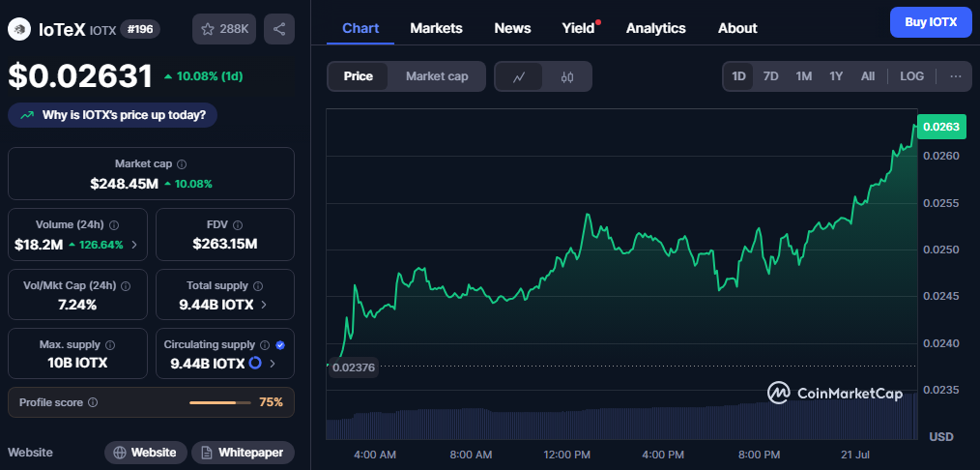Click the #196 rank badge

click(140, 29)
